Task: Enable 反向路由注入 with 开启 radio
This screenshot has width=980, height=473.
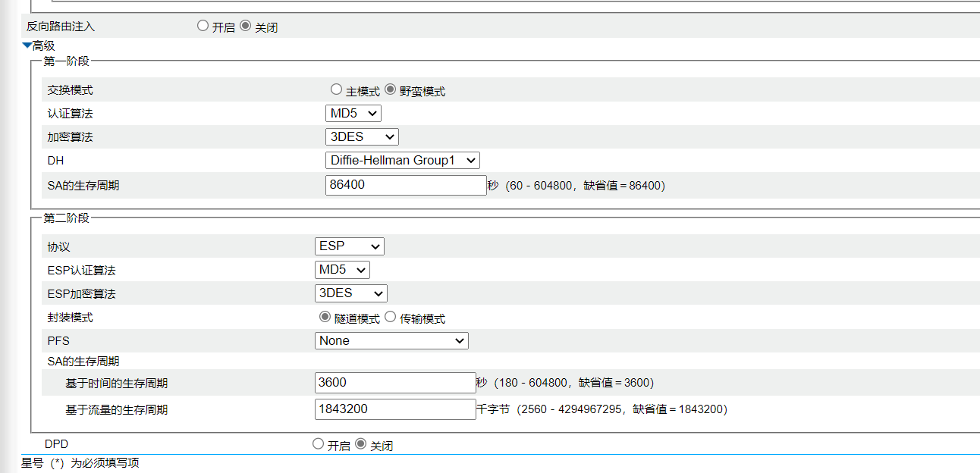Action: click(x=203, y=26)
